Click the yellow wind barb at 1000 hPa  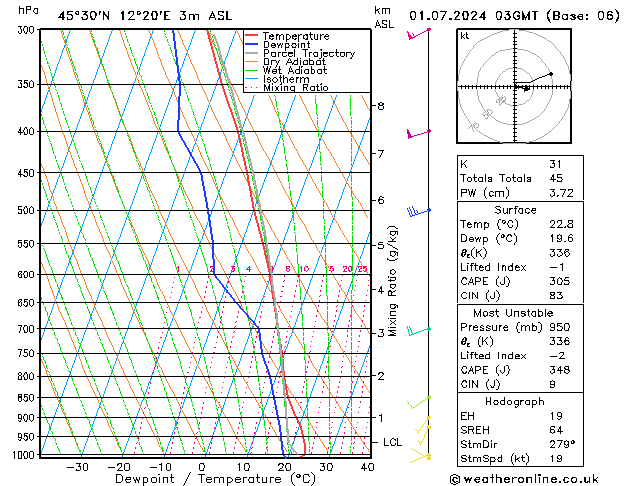coord(420,456)
